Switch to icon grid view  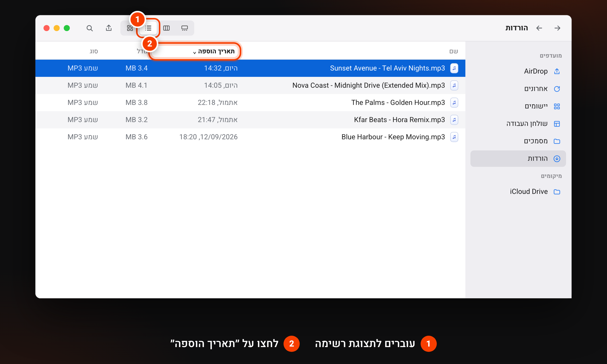click(130, 28)
